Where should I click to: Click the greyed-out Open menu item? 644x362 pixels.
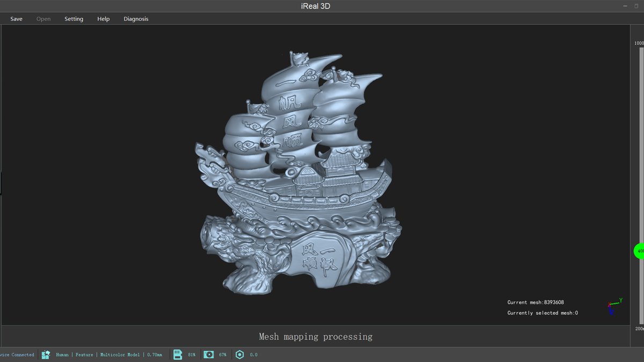tap(43, 19)
